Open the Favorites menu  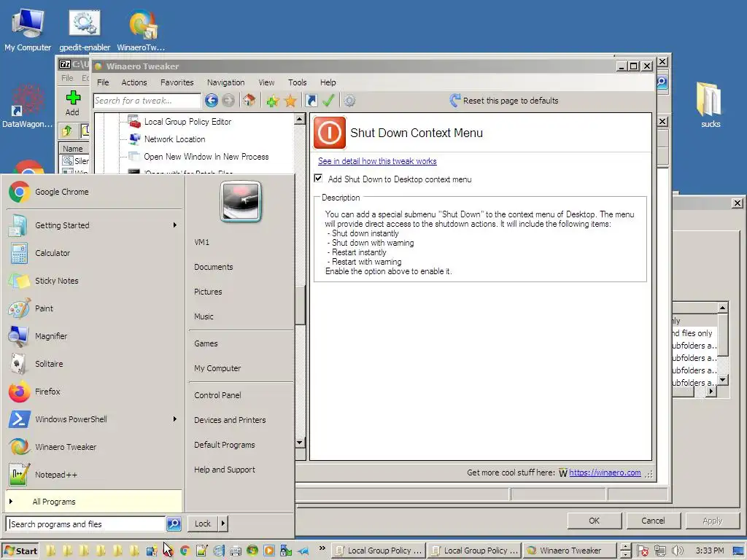177,82
